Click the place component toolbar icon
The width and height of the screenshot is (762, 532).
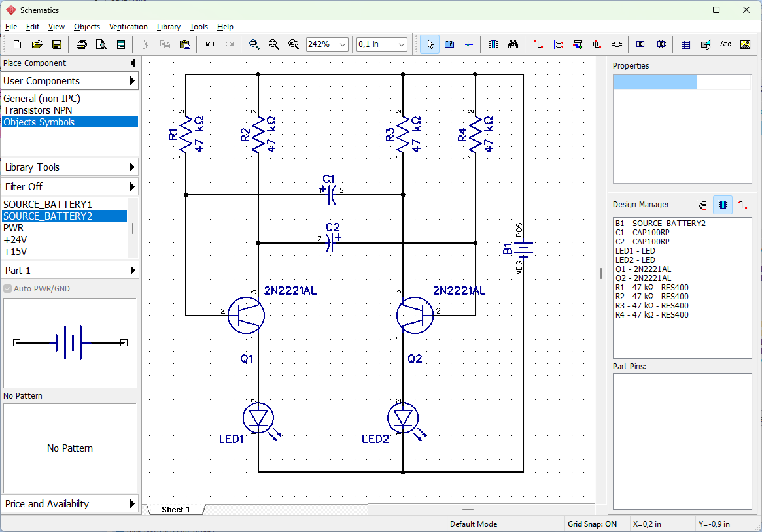click(493, 44)
